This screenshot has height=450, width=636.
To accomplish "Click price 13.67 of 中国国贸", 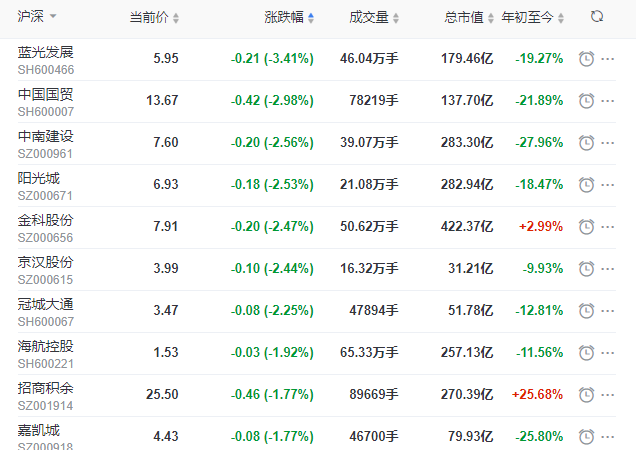I will coord(162,100).
